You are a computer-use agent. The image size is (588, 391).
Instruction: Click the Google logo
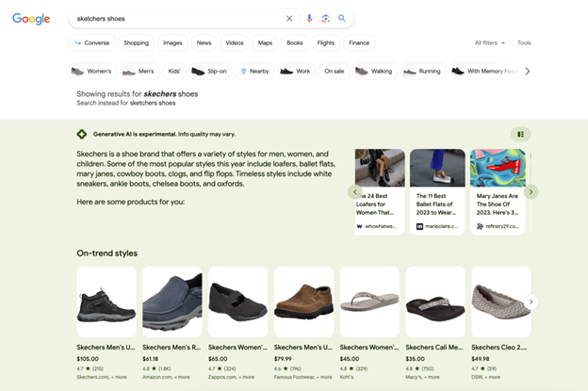pyautogui.click(x=31, y=19)
